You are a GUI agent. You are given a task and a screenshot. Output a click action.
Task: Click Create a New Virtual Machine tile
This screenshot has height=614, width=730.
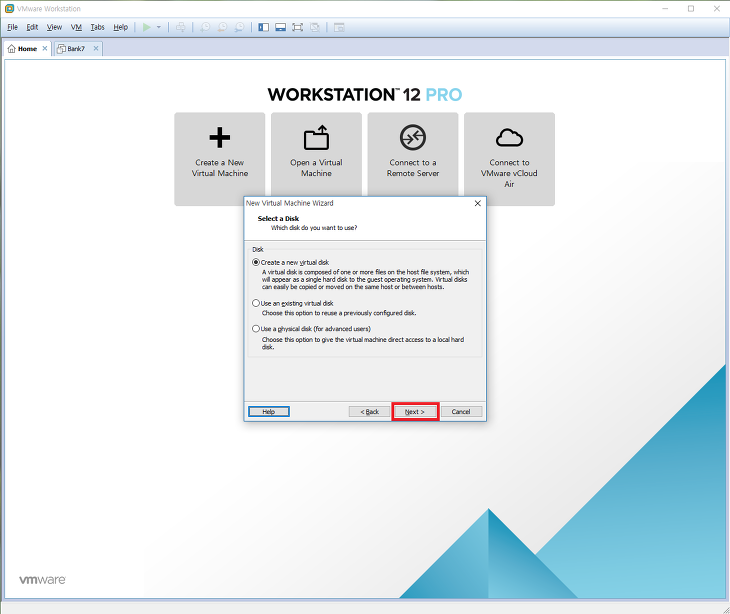pos(220,159)
